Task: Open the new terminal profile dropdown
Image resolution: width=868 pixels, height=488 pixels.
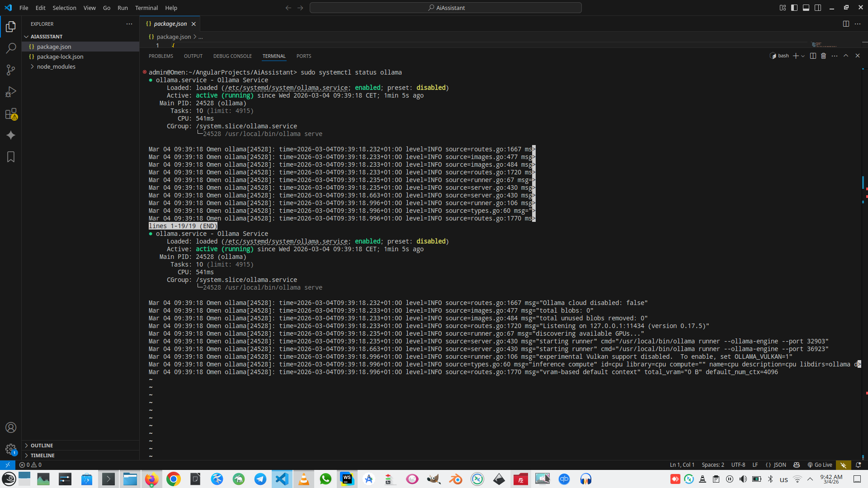Action: point(803,56)
